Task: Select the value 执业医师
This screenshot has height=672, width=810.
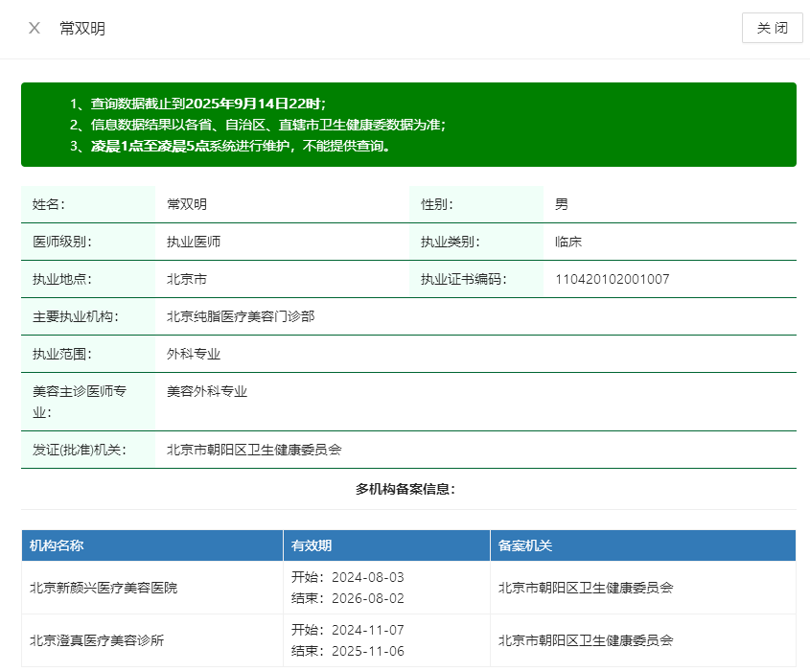Action: tap(194, 242)
